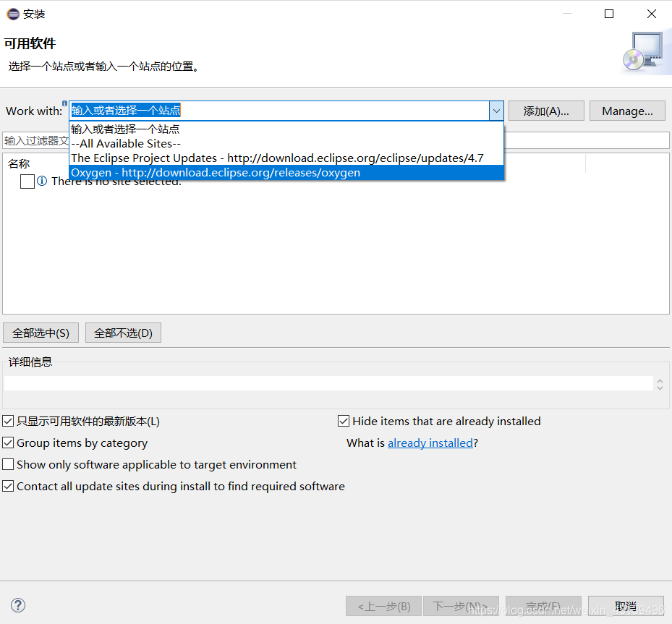Click the Eclipse icon in title bar
The width and height of the screenshot is (672, 624).
click(x=13, y=14)
